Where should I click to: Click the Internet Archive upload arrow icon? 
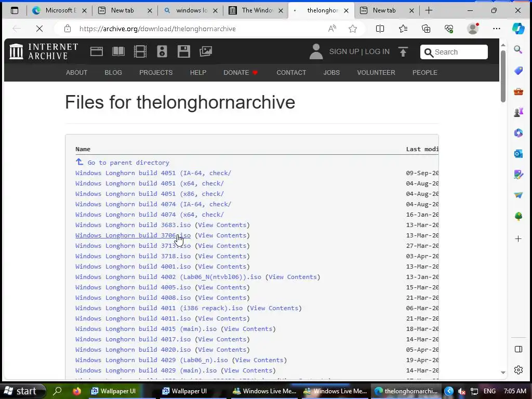click(403, 51)
